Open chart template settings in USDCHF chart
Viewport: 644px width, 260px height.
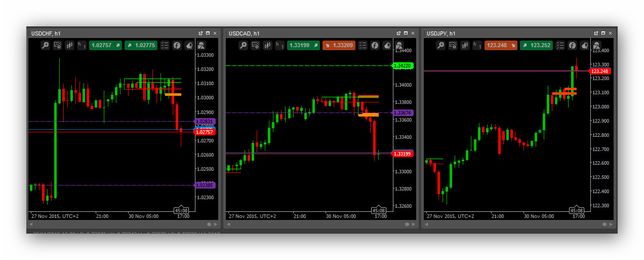[57, 45]
